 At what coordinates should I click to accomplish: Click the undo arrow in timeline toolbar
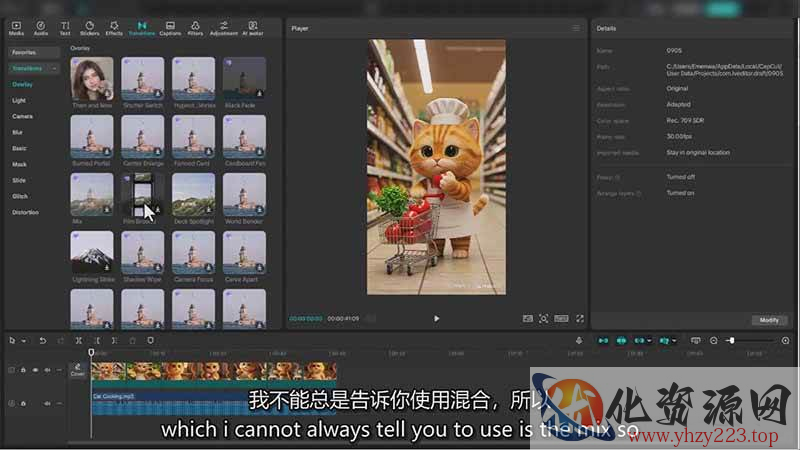coord(43,340)
